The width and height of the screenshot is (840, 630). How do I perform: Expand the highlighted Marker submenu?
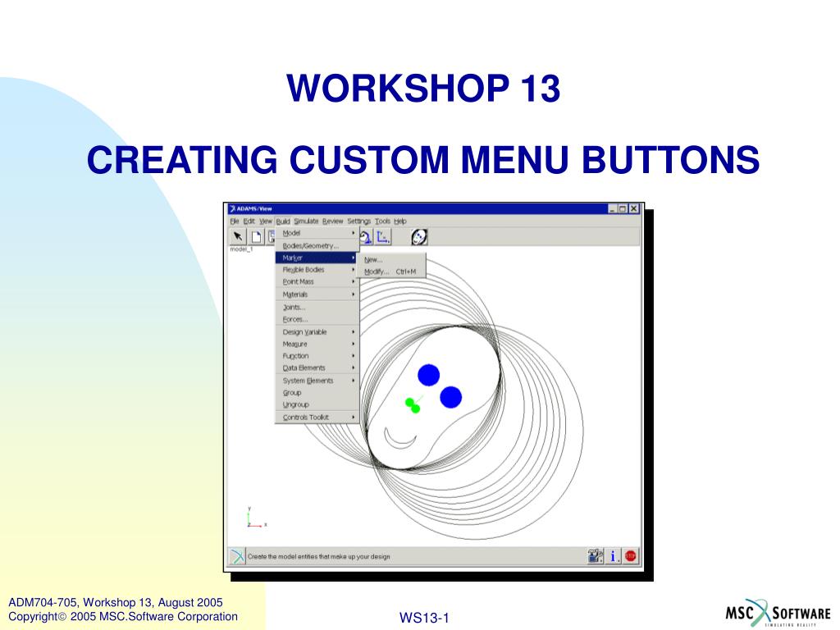317,258
